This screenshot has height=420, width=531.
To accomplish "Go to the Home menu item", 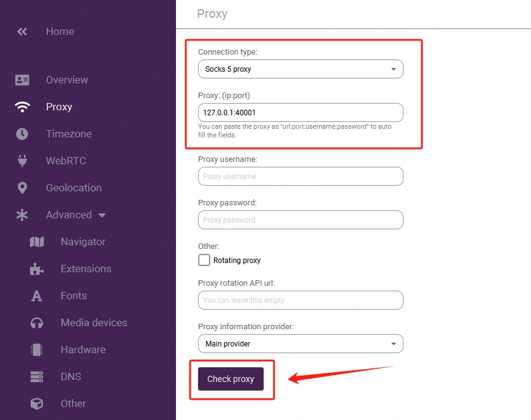I will 59,31.
